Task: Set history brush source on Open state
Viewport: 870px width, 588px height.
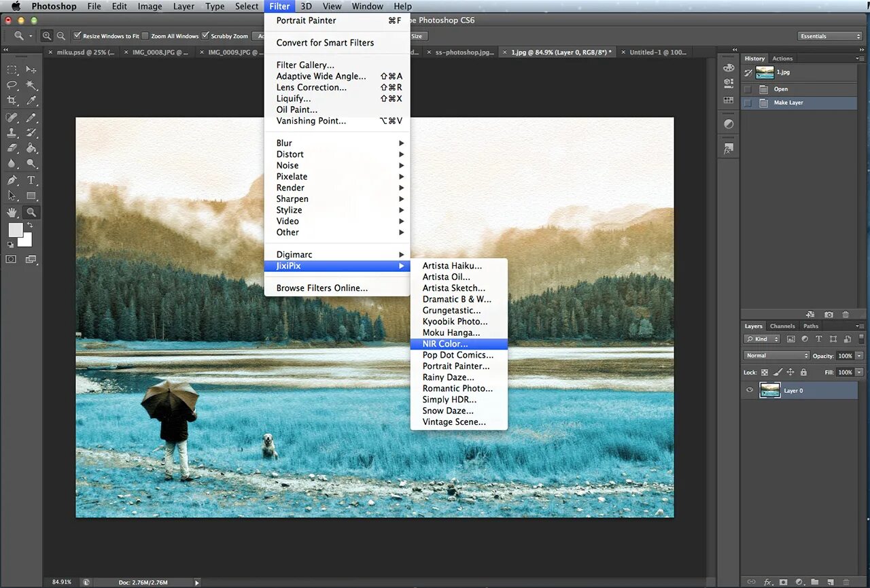Action: click(x=748, y=89)
